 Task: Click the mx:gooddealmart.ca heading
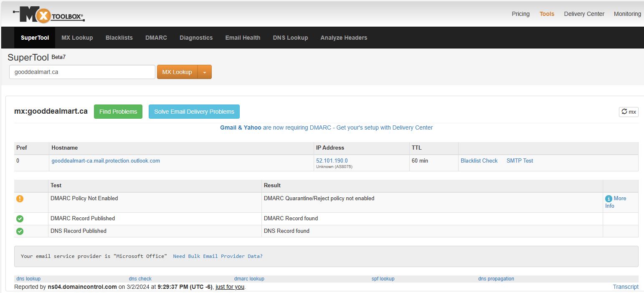(51, 111)
